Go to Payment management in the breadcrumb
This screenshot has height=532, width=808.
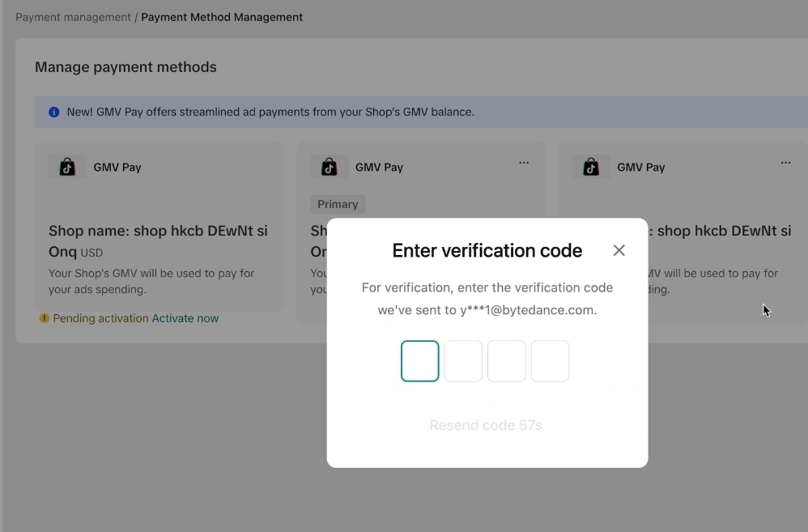pos(73,17)
